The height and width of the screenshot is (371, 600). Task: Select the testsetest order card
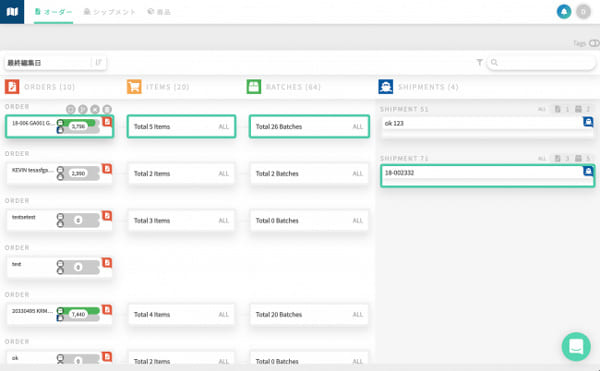(x=59, y=221)
